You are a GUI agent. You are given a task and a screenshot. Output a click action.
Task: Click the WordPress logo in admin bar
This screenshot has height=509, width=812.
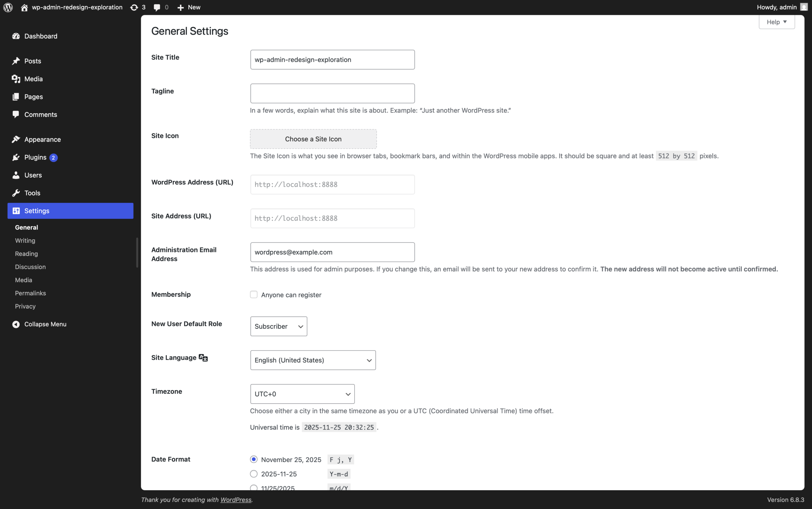8,7
